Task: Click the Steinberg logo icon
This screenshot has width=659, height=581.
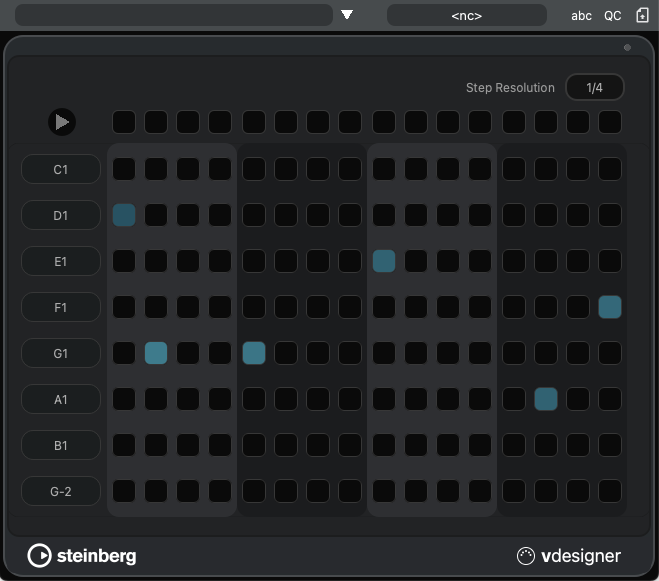Action: tap(40, 556)
